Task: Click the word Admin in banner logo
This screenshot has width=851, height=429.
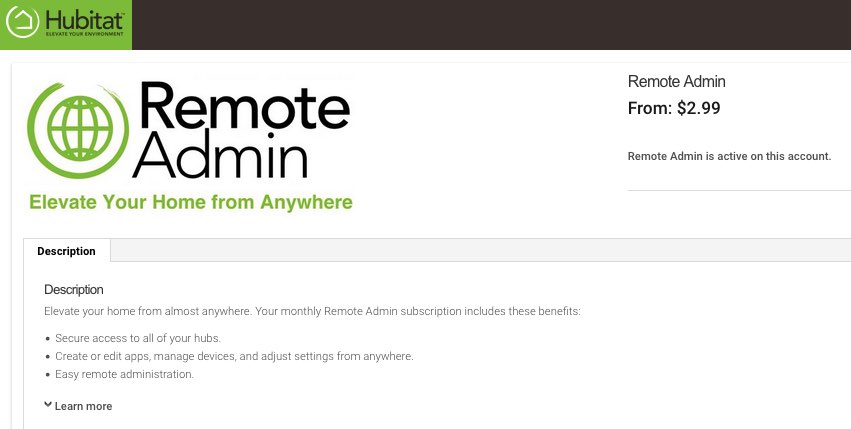Action: point(220,155)
